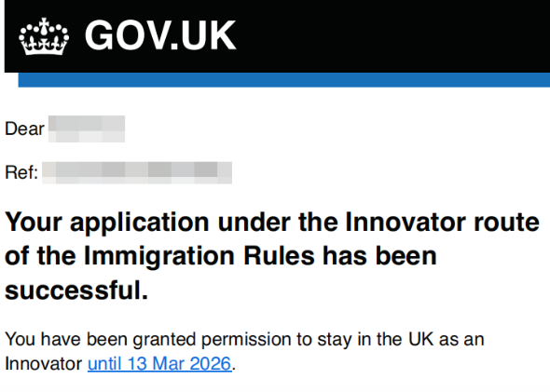Viewport: 550px width, 392px height.
Task: Click the 'Dear' greeting text
Action: click(24, 128)
